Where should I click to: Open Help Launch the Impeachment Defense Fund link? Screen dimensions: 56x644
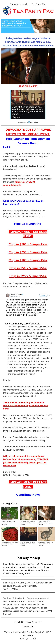pyautogui.click(x=28, y=141)
